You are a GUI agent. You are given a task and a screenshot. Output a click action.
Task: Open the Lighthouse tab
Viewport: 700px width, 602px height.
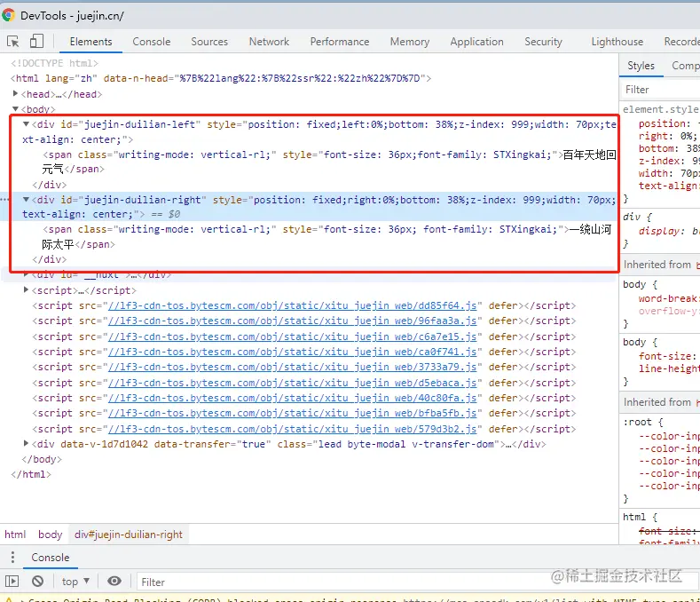click(x=617, y=42)
